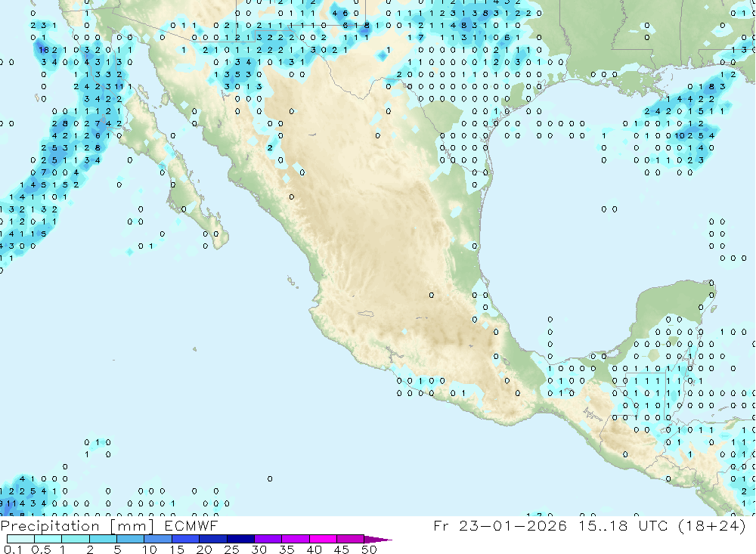Click the 1–2 mm legend color box
756x554 pixels.
[76, 539]
